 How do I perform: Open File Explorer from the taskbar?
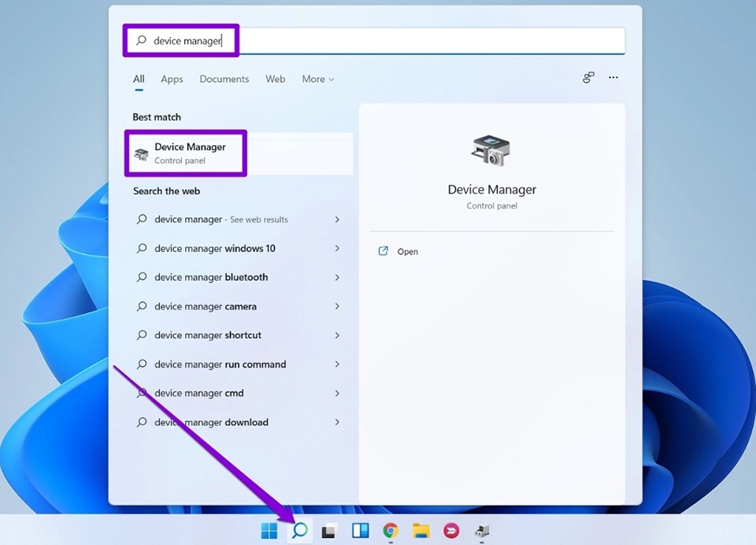coord(421,531)
